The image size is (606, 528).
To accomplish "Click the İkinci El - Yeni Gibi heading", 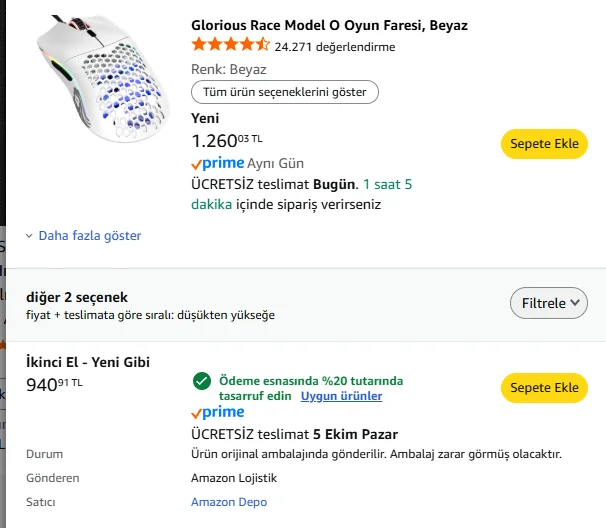I will (88, 362).
